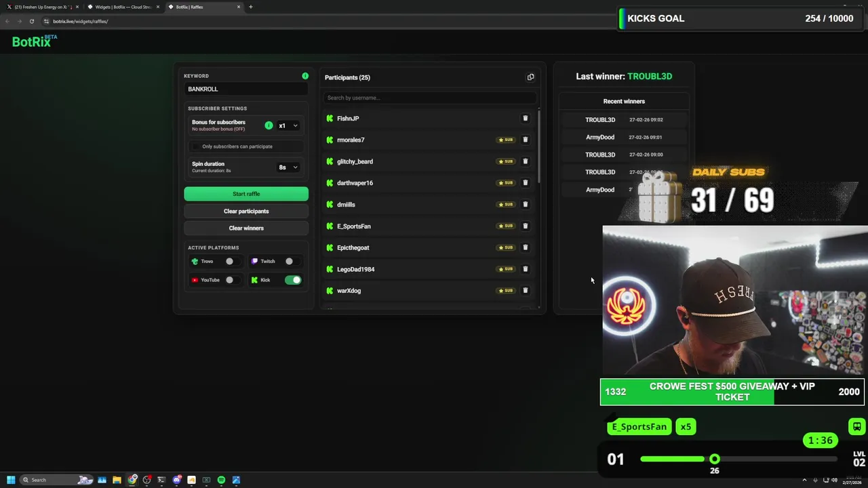Viewport: 868px width, 488px height.
Task: Delete participant darthvaper16
Action: click(x=525, y=182)
